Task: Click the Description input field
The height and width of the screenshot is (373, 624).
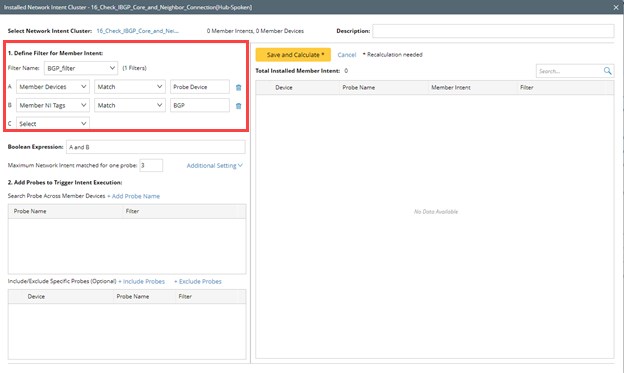Action: click(x=493, y=31)
